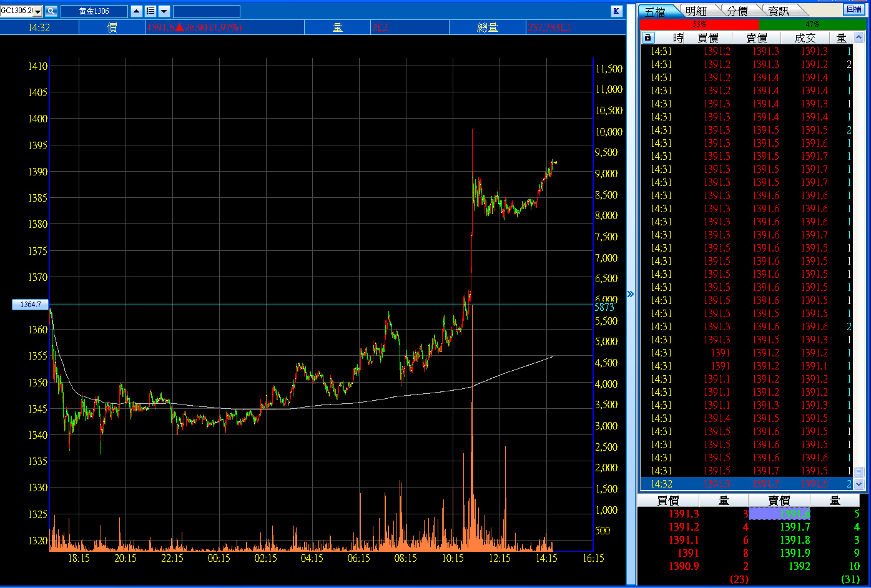Click ask price 1391.8 in five-level book

point(795,541)
